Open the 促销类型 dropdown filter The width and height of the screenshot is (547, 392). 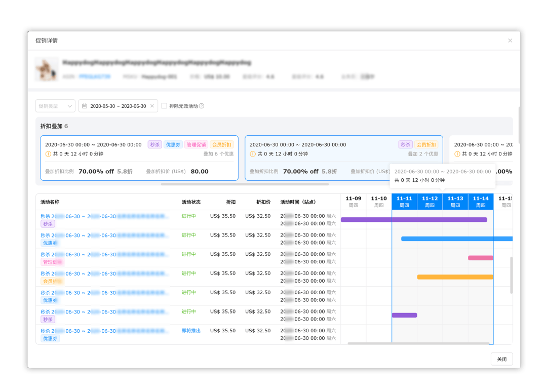click(55, 106)
